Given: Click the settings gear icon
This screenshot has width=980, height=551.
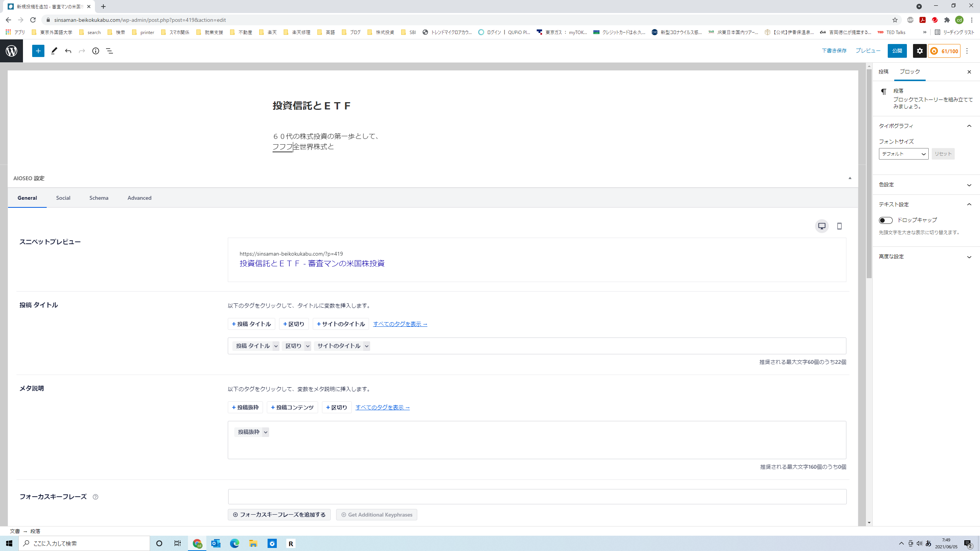Looking at the screenshot, I should point(920,51).
